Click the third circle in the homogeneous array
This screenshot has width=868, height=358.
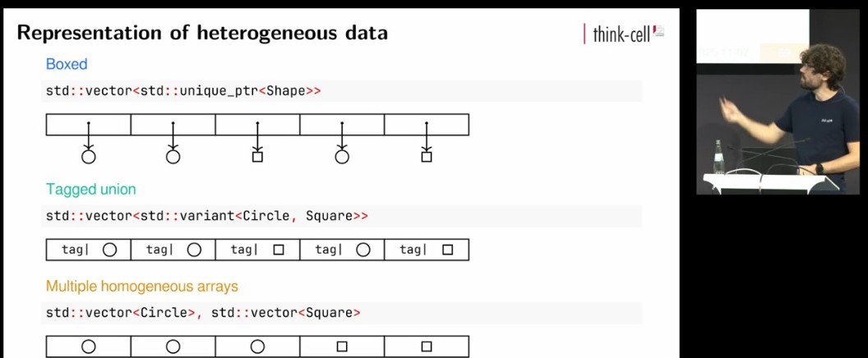point(257,347)
